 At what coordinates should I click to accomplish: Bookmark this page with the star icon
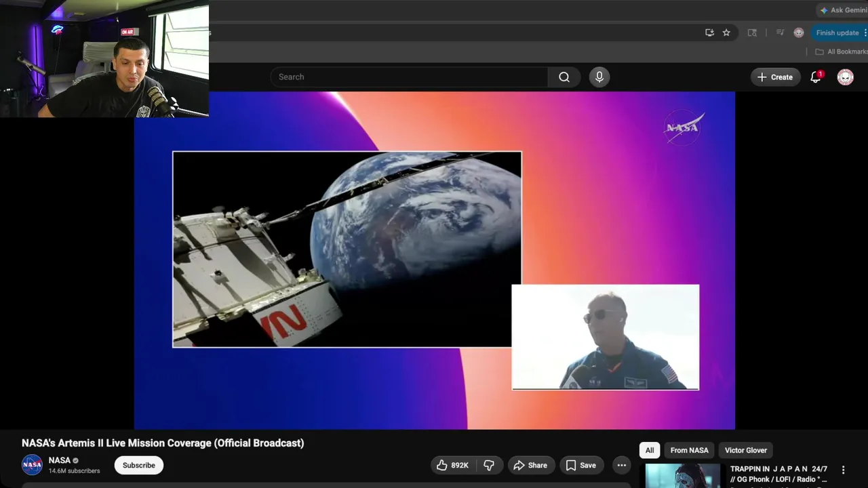point(726,33)
